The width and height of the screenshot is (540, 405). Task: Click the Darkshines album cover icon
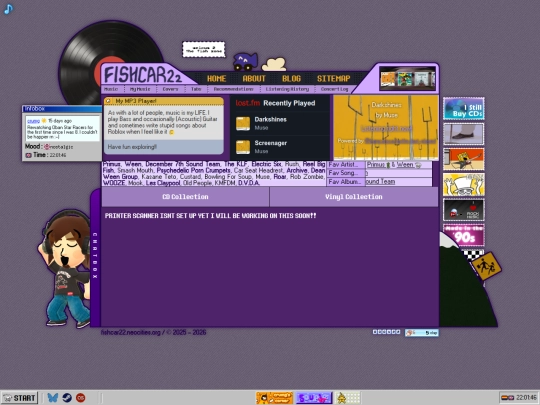tap(243, 124)
